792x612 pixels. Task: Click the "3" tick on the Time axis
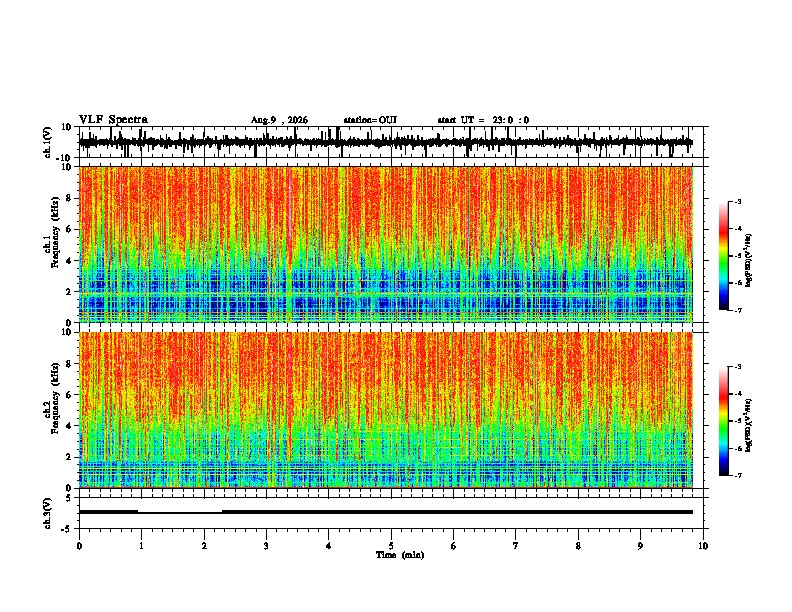(x=266, y=546)
